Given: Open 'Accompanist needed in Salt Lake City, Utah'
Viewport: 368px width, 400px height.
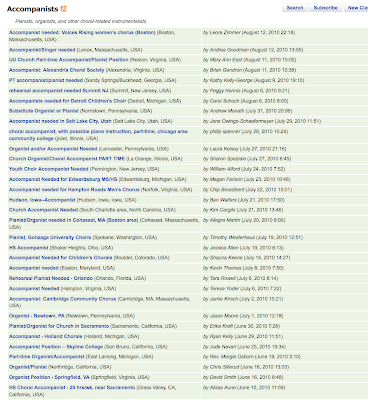Looking at the screenshot, I should pos(60,121).
